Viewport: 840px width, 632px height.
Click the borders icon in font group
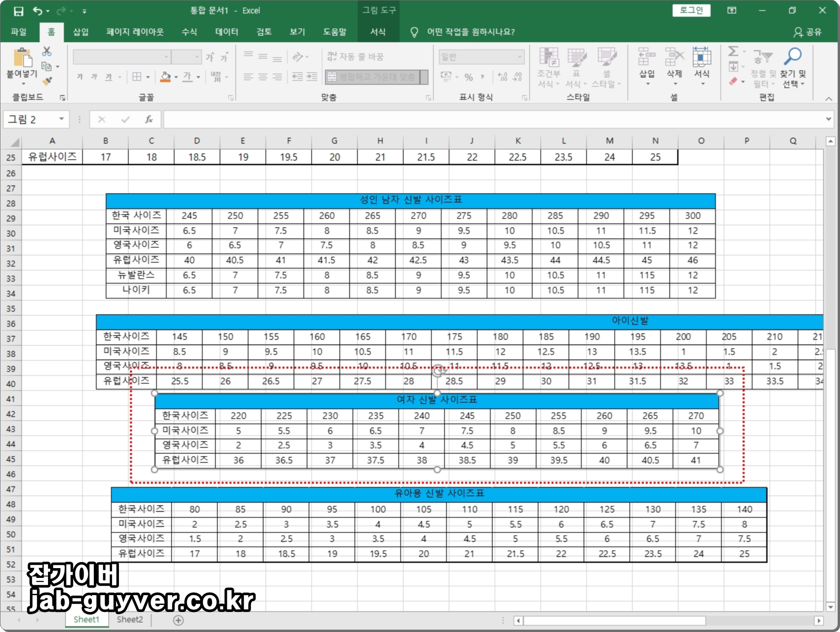point(137,76)
